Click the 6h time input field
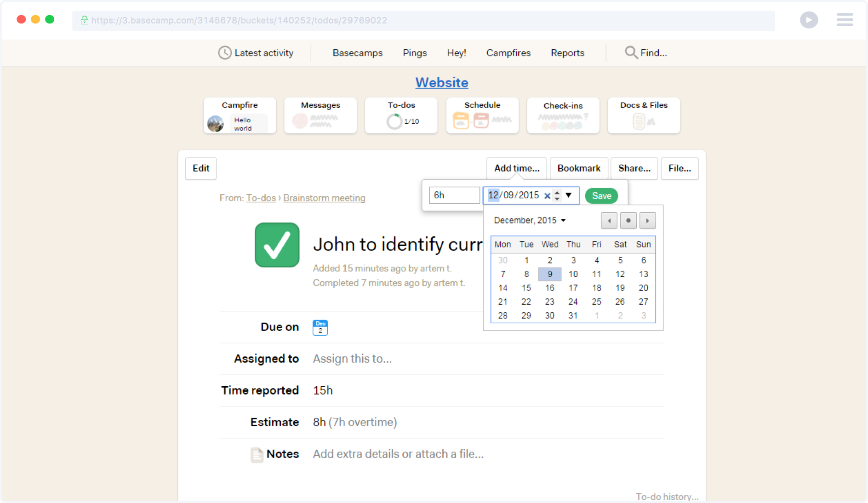This screenshot has height=503, width=868. (x=454, y=195)
